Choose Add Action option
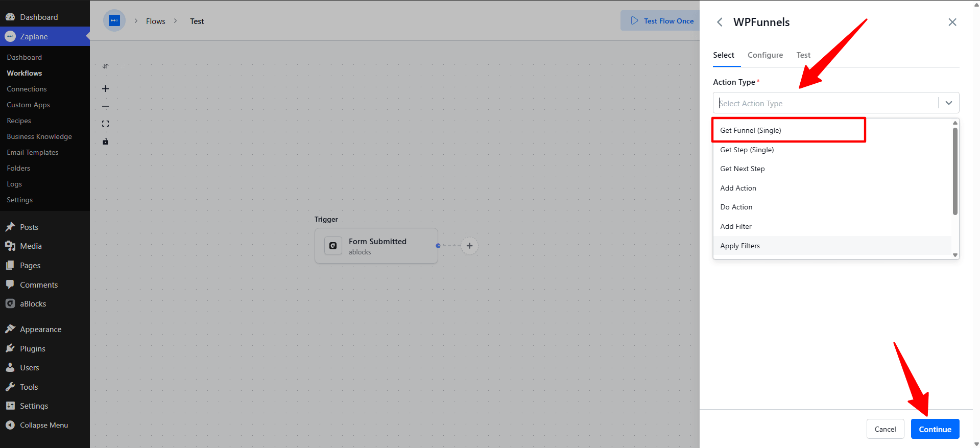The width and height of the screenshot is (980, 448). click(x=832, y=188)
